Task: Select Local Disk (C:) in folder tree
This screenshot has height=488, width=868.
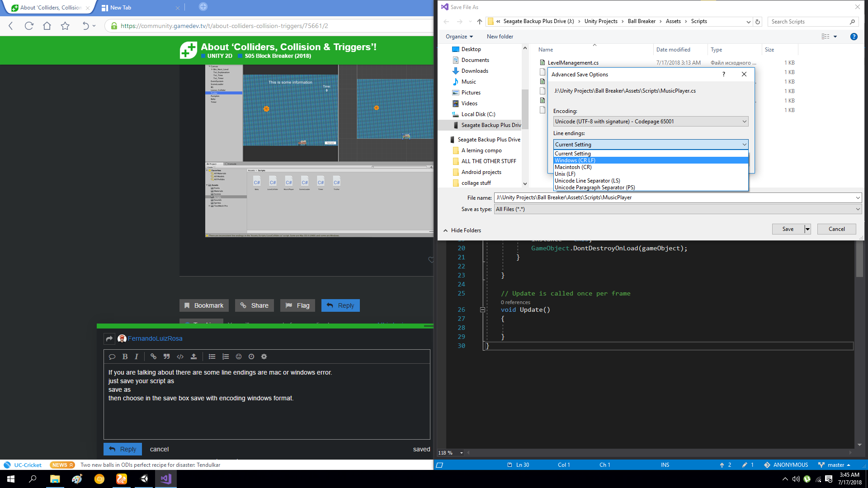Action: pyautogui.click(x=478, y=114)
